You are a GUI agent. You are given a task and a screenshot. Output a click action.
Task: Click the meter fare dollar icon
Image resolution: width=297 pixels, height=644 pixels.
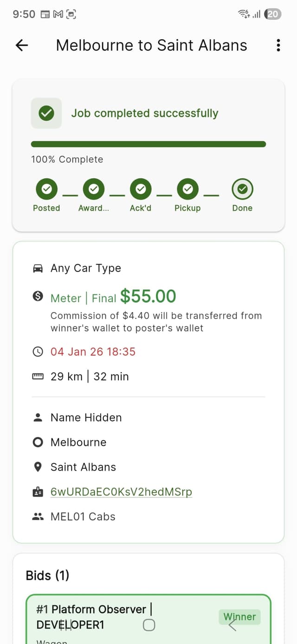pos(39,296)
